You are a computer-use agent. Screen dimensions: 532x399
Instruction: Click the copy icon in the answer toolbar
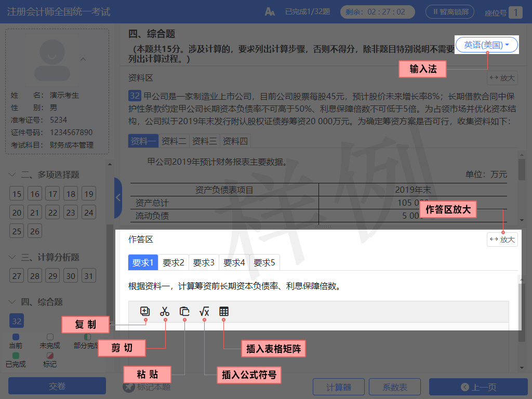[x=145, y=311]
